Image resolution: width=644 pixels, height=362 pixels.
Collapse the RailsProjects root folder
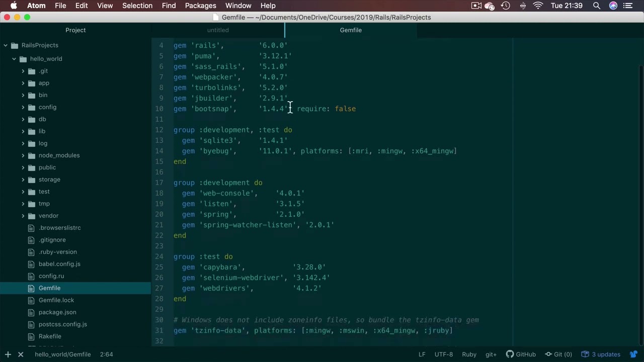point(6,45)
